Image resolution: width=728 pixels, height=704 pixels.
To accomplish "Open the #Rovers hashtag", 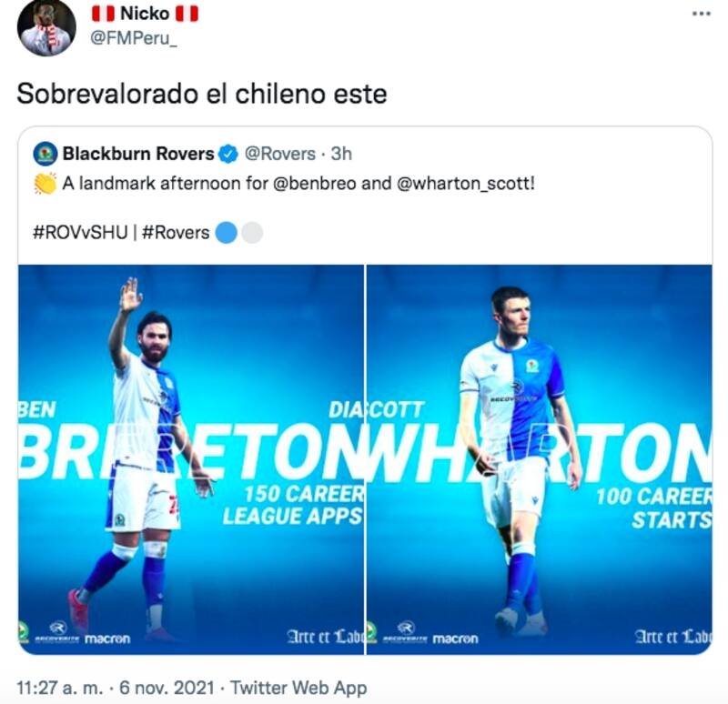I will (x=177, y=233).
